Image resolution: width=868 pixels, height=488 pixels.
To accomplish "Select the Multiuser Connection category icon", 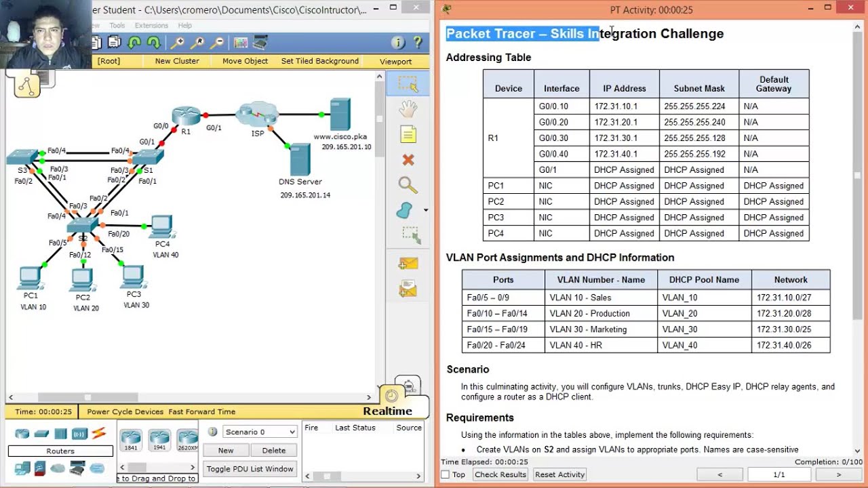I will tap(97, 468).
